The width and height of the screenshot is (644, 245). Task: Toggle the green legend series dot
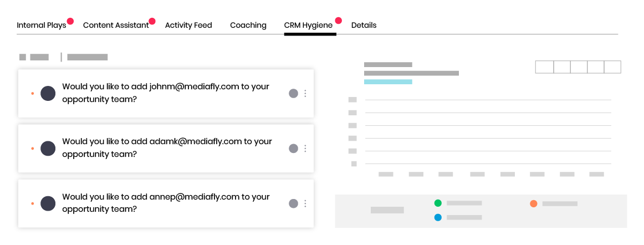438,203
